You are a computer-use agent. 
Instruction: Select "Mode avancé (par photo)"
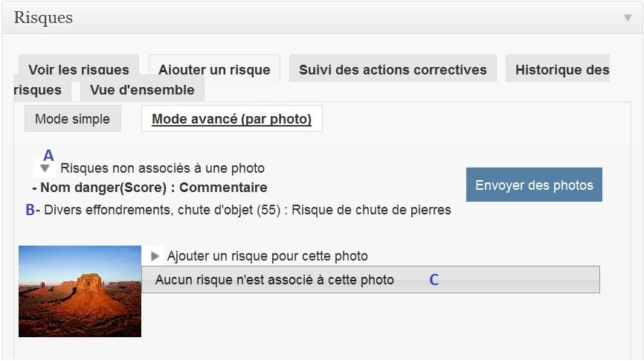(231, 119)
